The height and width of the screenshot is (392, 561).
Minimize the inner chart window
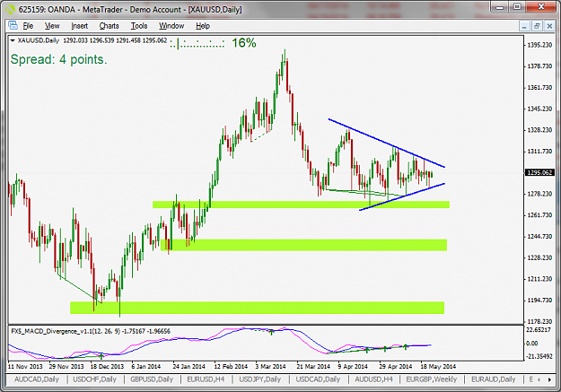click(524, 26)
